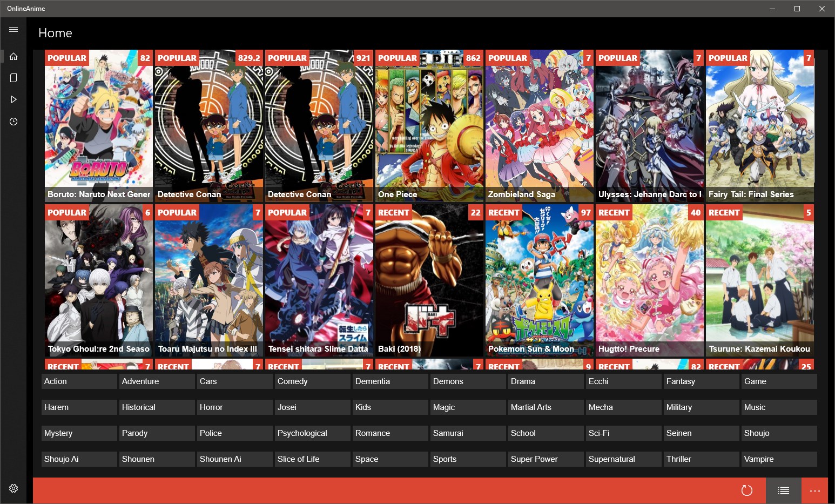Select the Action genre button
The height and width of the screenshot is (504, 835).
(x=79, y=381)
